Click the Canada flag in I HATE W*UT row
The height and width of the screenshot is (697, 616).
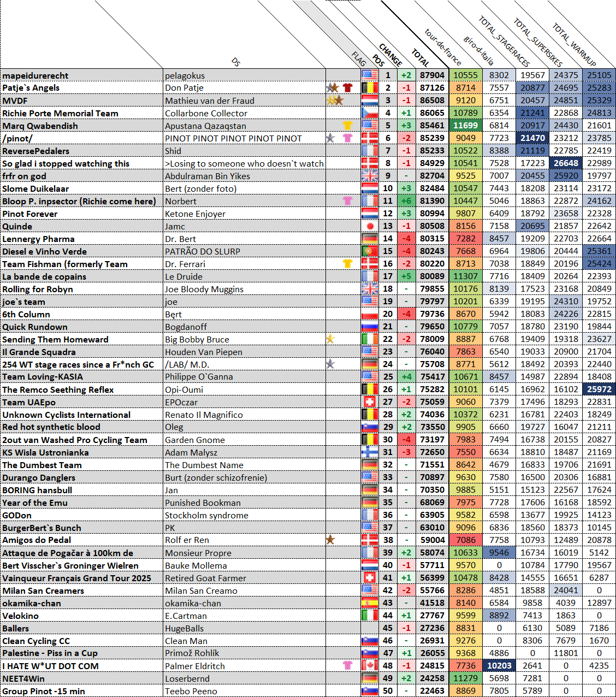pyautogui.click(x=370, y=665)
